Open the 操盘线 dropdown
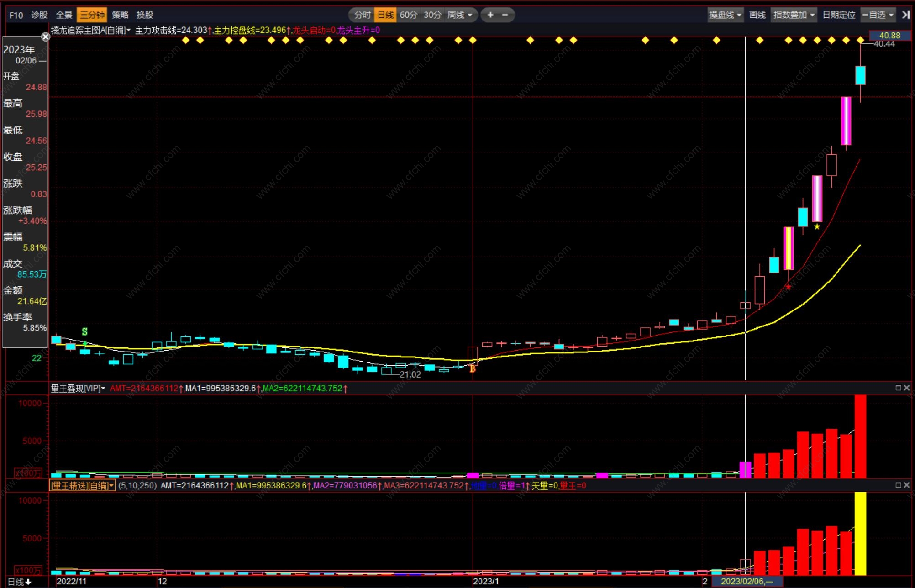This screenshot has height=588, width=915. tap(725, 15)
